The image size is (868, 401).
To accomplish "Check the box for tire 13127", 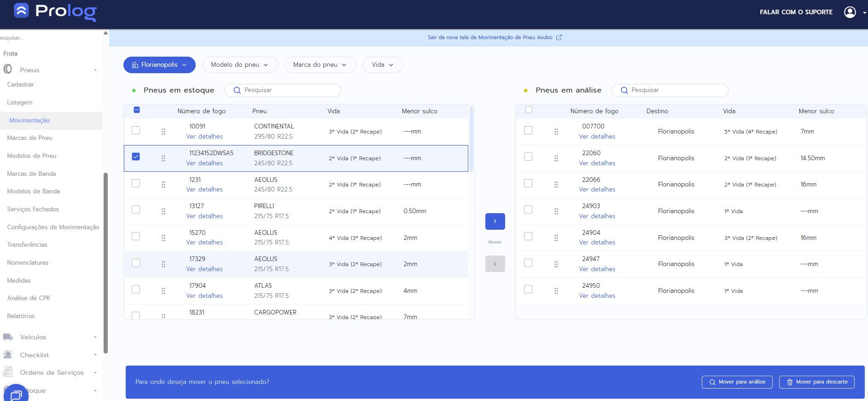I will click(x=136, y=209).
